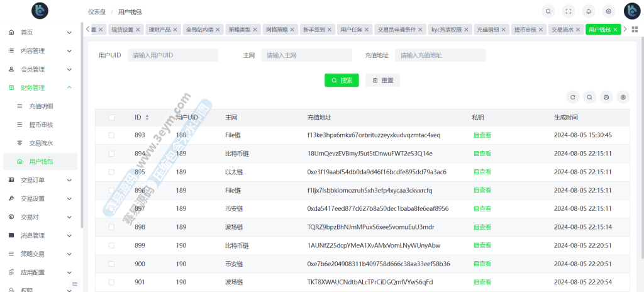Open the tab grid menu icon

tap(635, 30)
